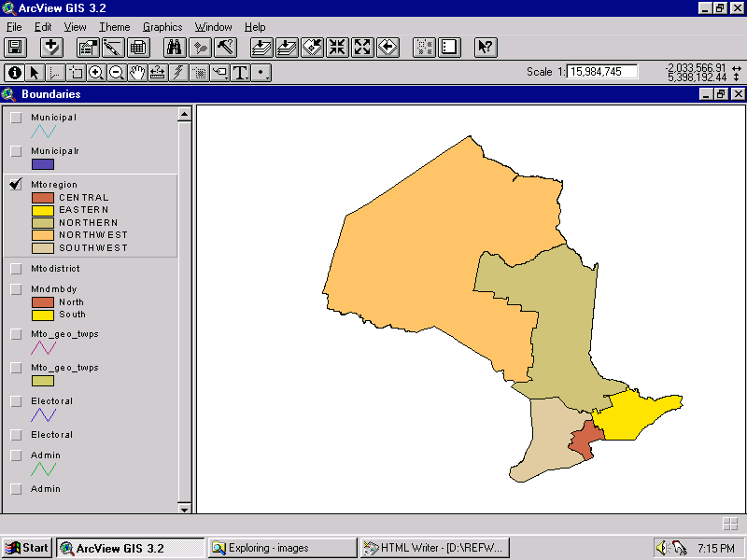Select the Pan hand tool
747x560 pixels.
(x=137, y=73)
